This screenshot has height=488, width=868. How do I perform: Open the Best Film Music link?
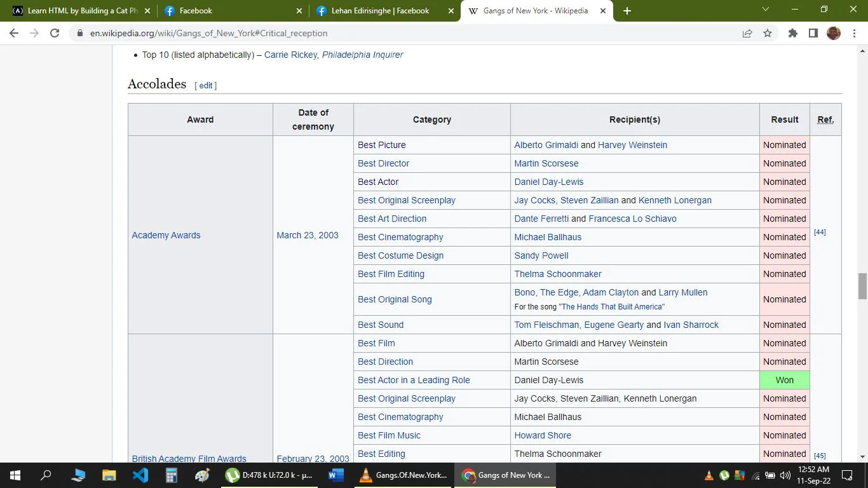[x=389, y=435]
